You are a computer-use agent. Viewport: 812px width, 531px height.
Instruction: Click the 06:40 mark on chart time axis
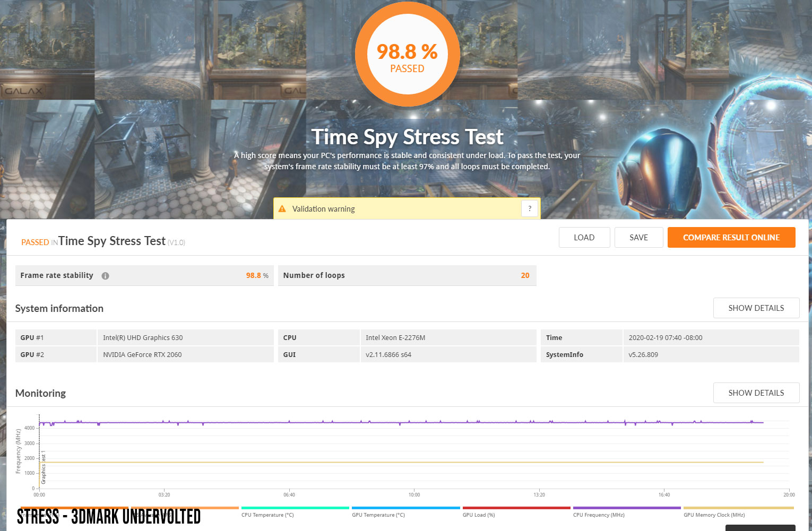pyautogui.click(x=289, y=495)
